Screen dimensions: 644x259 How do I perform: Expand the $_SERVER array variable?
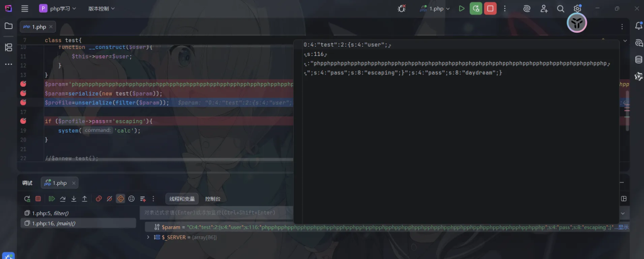tap(148, 237)
